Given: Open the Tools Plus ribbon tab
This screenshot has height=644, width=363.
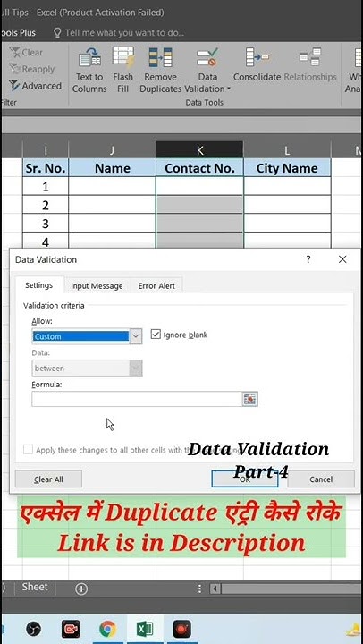Looking at the screenshot, I should pos(19,33).
